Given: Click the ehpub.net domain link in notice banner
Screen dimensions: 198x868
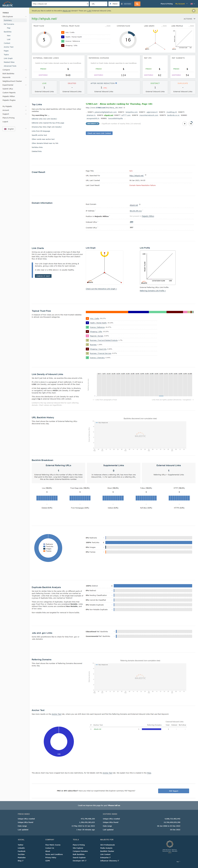Looking at the screenshot, I should click(67, 11).
